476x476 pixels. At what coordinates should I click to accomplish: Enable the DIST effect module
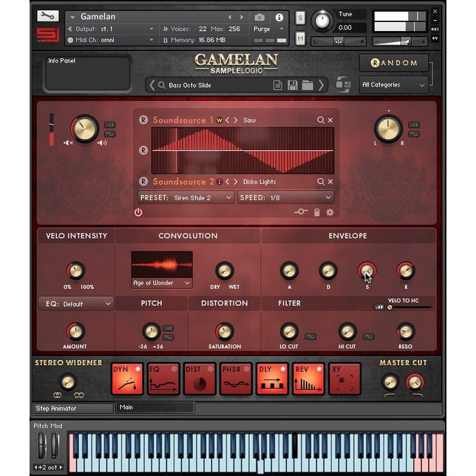coord(200,379)
